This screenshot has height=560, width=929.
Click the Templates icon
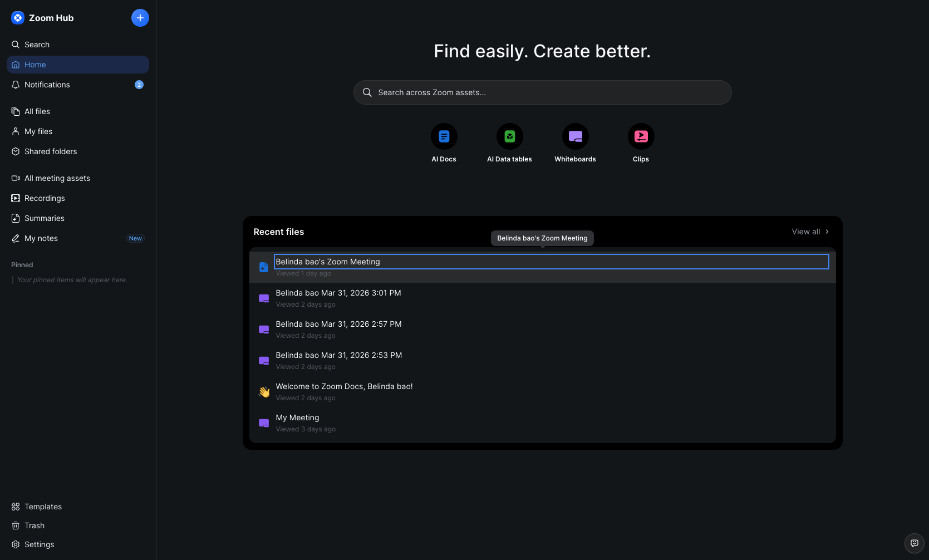pos(16,507)
